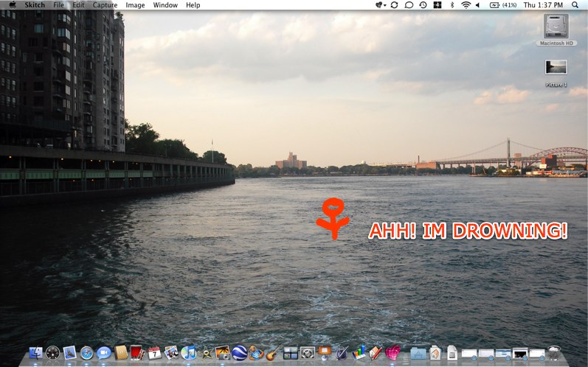Viewport: 588px width, 367px height.
Task: Open the Applications folder stack in Dock
Action: click(x=418, y=353)
